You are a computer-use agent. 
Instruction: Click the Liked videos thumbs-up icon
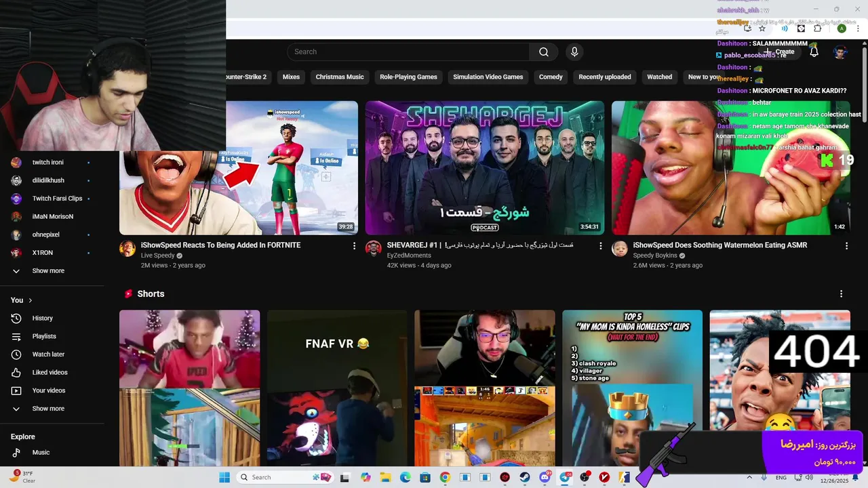tap(16, 373)
